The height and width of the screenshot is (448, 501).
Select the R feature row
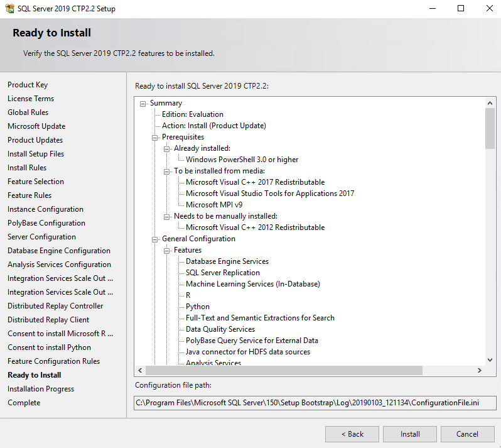tap(188, 295)
